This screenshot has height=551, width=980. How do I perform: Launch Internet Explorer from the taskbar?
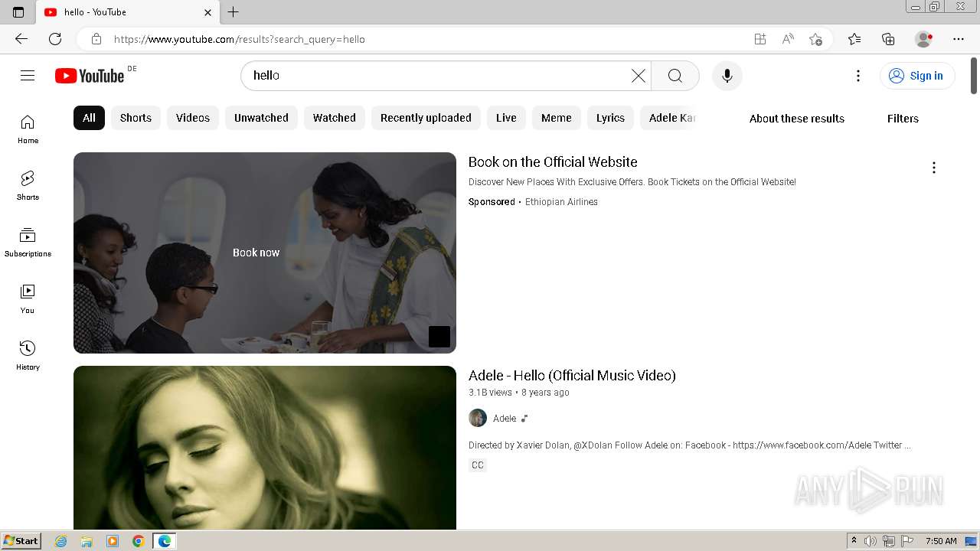[x=61, y=541]
